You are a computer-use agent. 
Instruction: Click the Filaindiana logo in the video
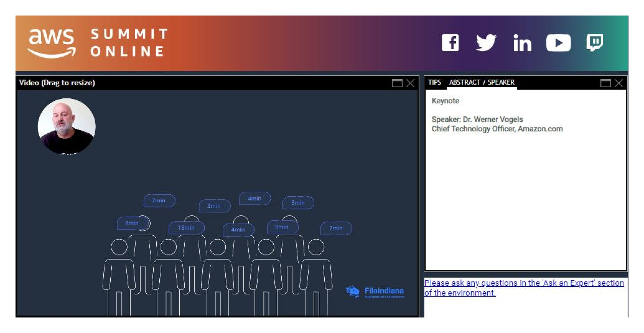tap(375, 291)
